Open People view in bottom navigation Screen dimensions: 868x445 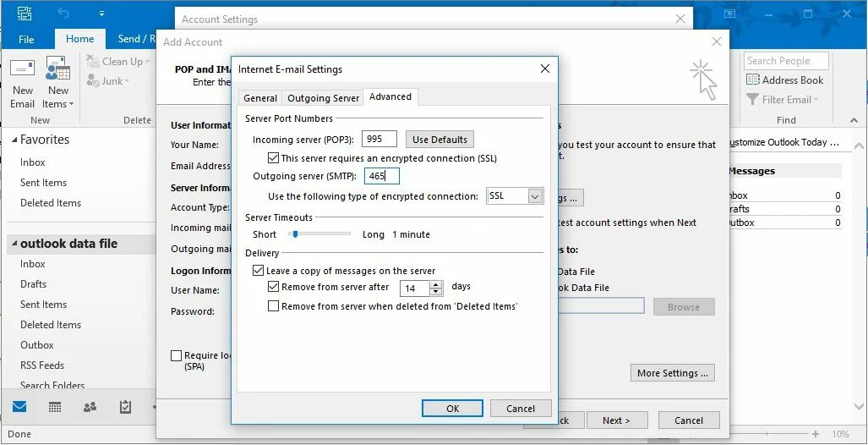(90, 407)
